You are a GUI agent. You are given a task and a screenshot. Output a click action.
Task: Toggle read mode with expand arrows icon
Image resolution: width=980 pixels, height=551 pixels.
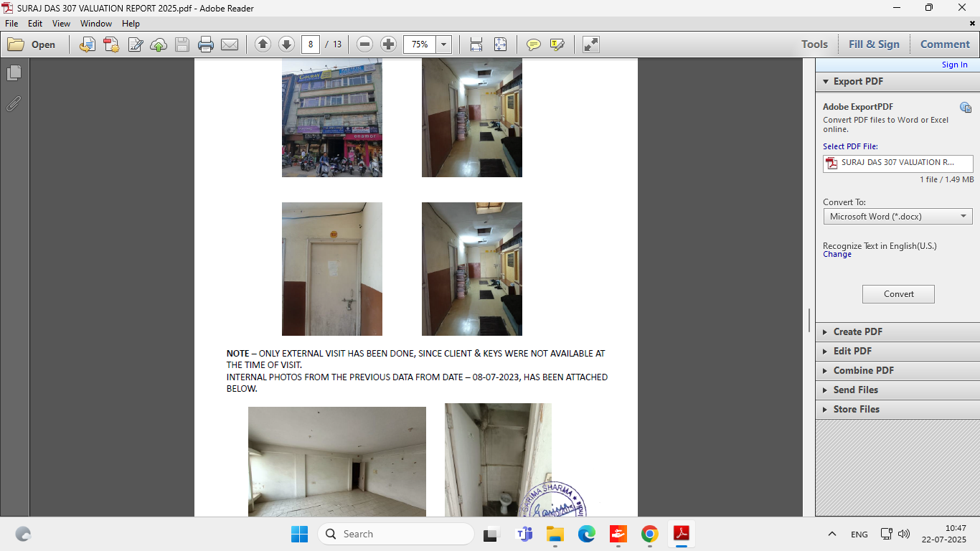click(x=590, y=44)
